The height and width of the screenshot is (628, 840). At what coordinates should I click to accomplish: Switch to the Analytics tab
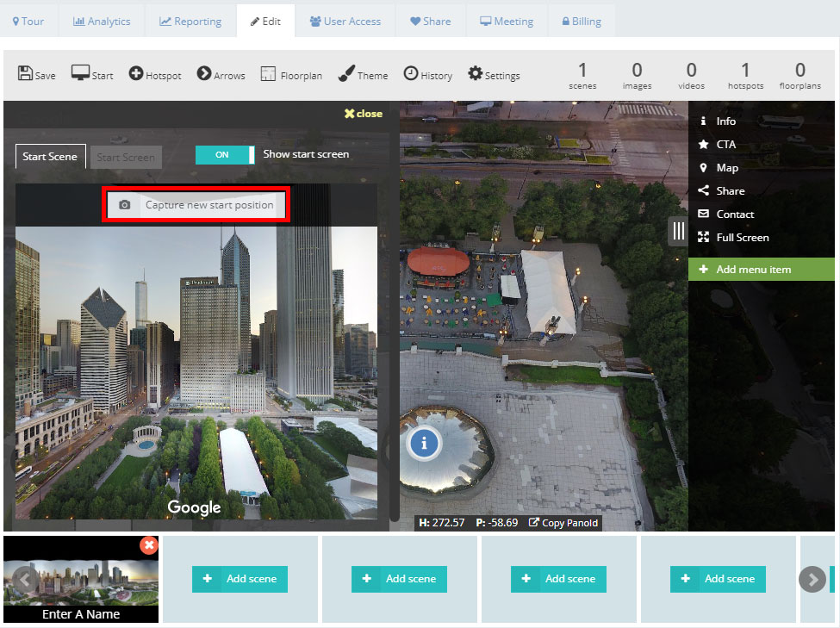pyautogui.click(x=102, y=22)
